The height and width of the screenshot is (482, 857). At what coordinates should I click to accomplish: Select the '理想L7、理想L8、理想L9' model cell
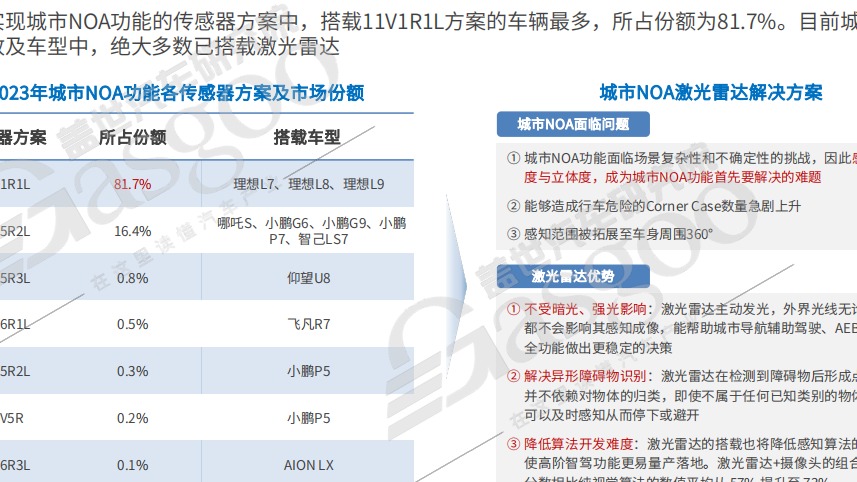[308, 184]
